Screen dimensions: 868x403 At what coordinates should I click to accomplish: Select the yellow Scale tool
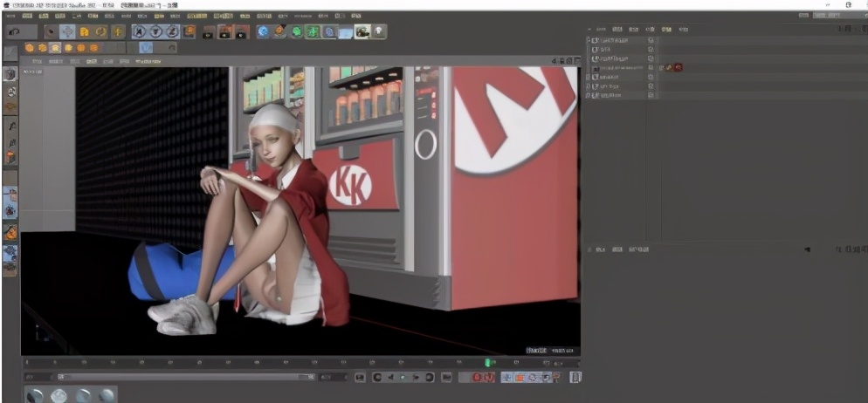pos(85,31)
